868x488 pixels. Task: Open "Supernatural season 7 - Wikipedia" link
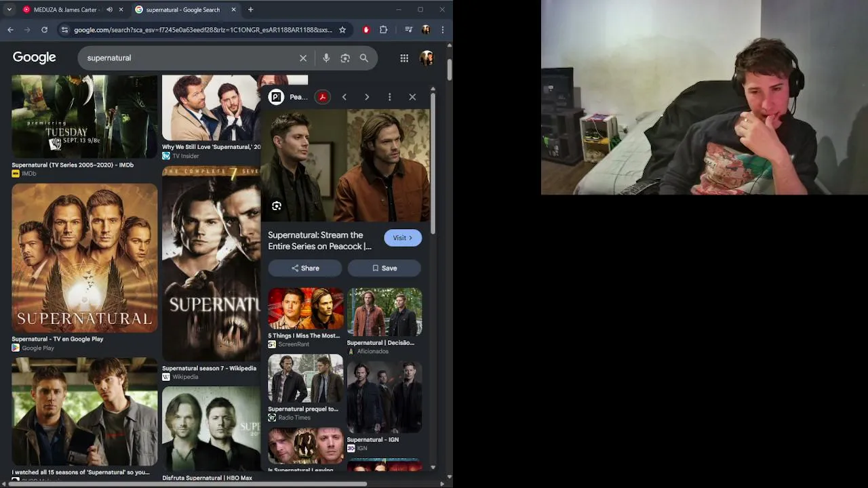(209, 368)
